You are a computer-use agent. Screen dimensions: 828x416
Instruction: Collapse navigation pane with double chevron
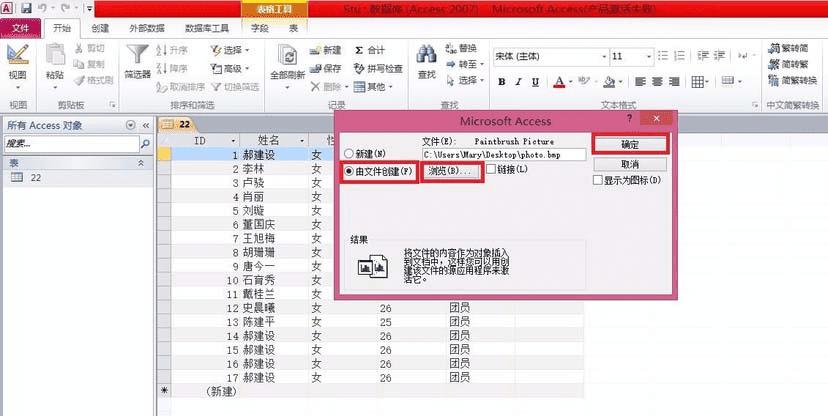(x=146, y=125)
